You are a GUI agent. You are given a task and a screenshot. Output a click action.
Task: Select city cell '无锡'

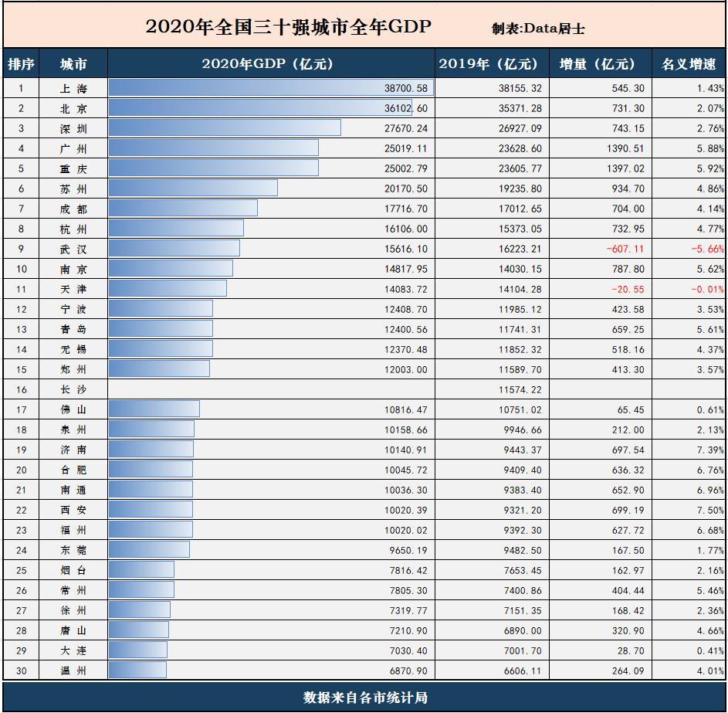click(73, 349)
